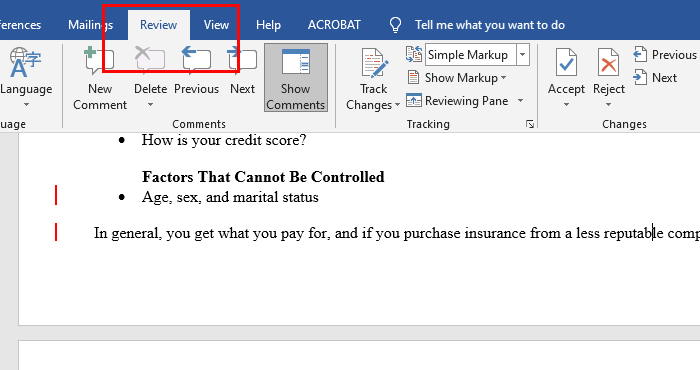
Task: Open Tracking group dialog launcher
Action: point(530,124)
